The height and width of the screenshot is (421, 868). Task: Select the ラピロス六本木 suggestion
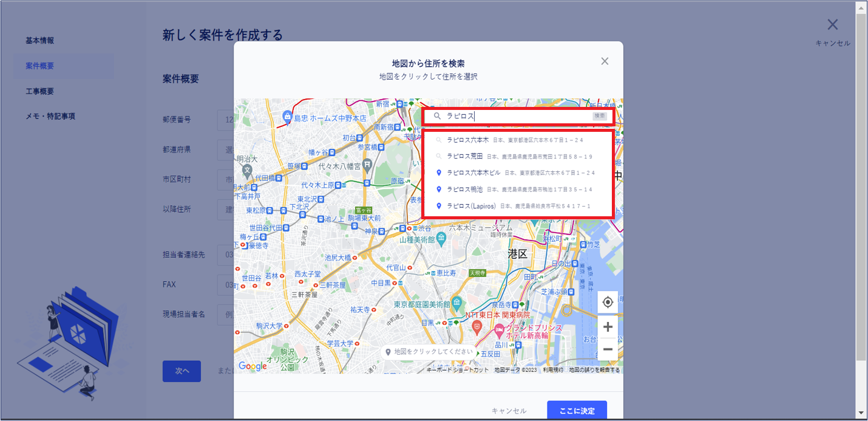point(517,140)
